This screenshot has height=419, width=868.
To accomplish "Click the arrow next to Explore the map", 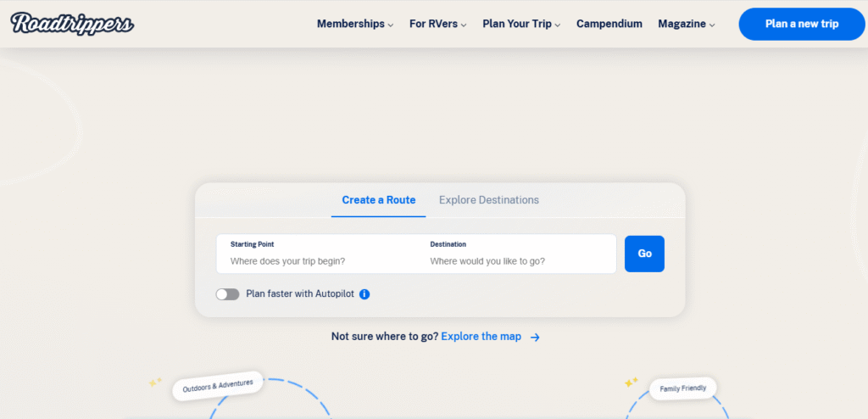I will 535,337.
